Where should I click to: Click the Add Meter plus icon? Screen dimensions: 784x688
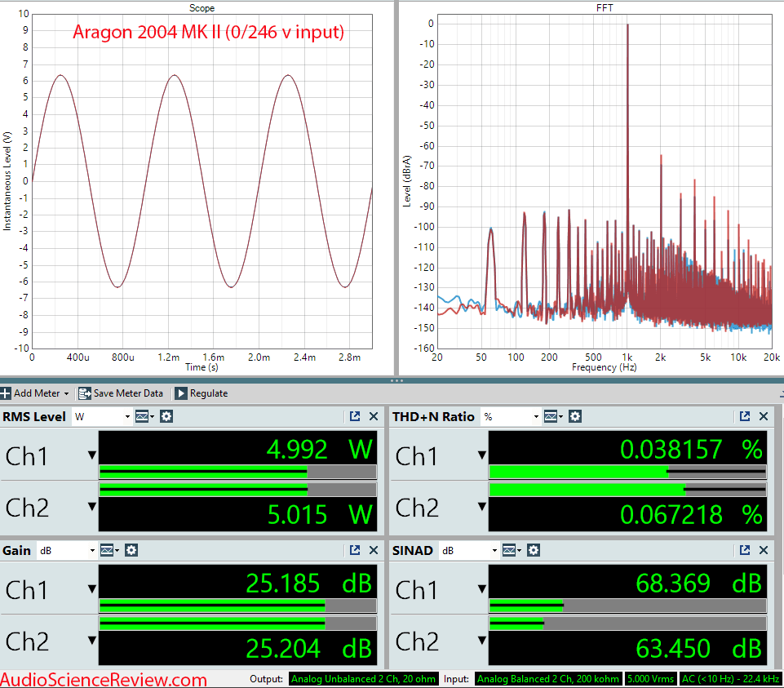click(x=6, y=393)
